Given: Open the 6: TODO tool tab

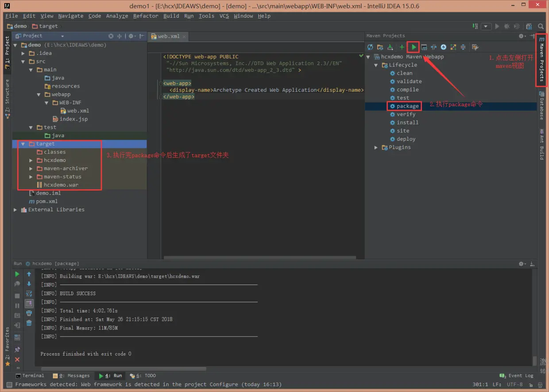Looking at the screenshot, I should coord(143,376).
